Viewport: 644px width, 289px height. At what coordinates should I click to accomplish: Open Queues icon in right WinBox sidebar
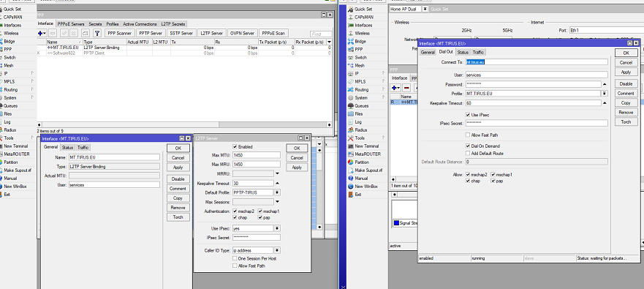click(x=350, y=105)
